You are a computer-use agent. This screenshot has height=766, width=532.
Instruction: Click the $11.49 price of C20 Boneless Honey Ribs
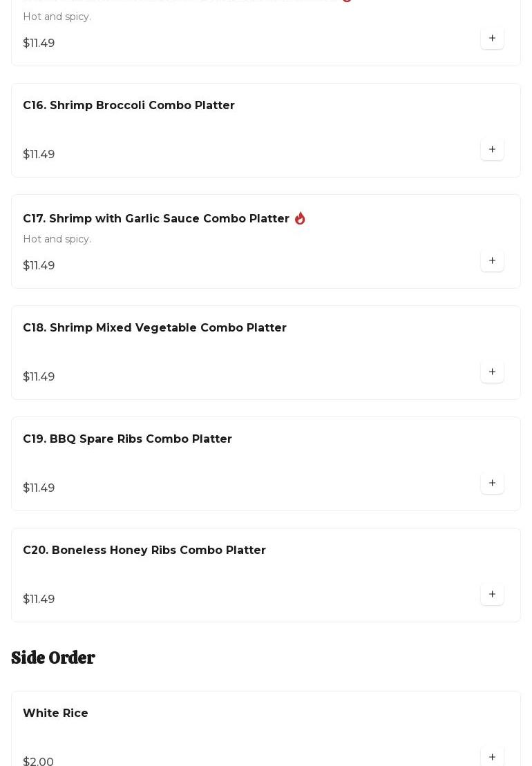coord(39,599)
